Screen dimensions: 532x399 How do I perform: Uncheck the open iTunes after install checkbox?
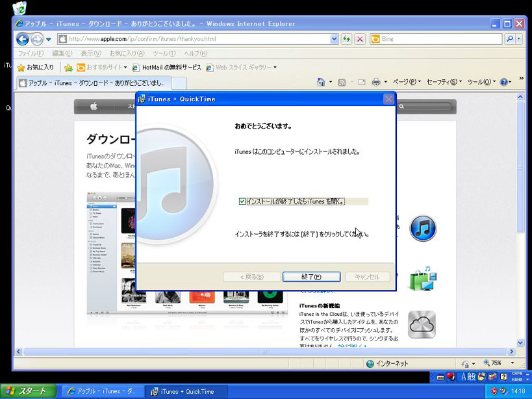coord(242,201)
